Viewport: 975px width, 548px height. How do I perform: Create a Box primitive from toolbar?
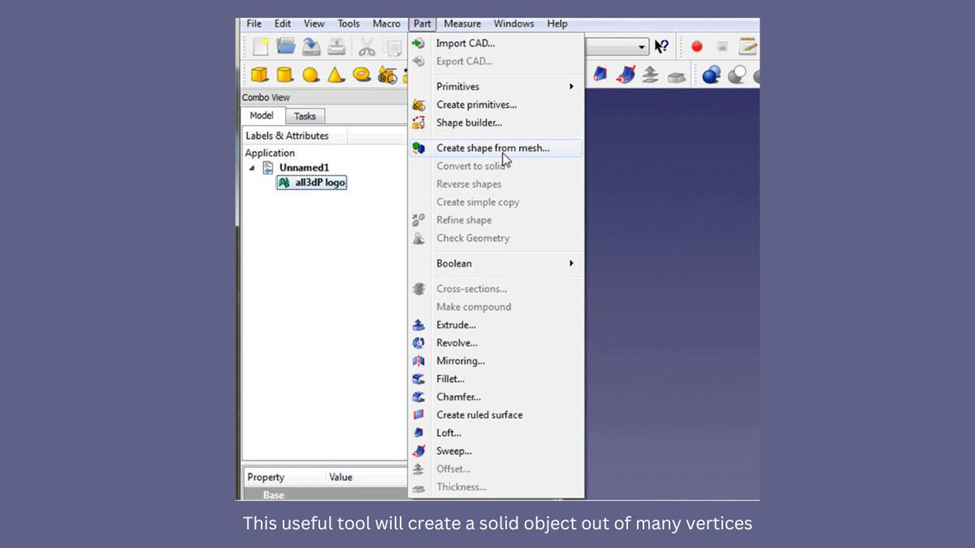[260, 75]
